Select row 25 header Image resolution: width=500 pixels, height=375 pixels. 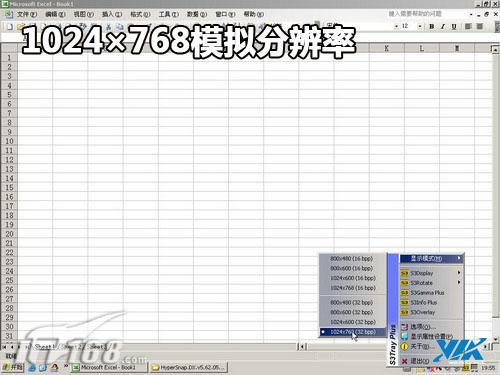click(x=9, y=280)
